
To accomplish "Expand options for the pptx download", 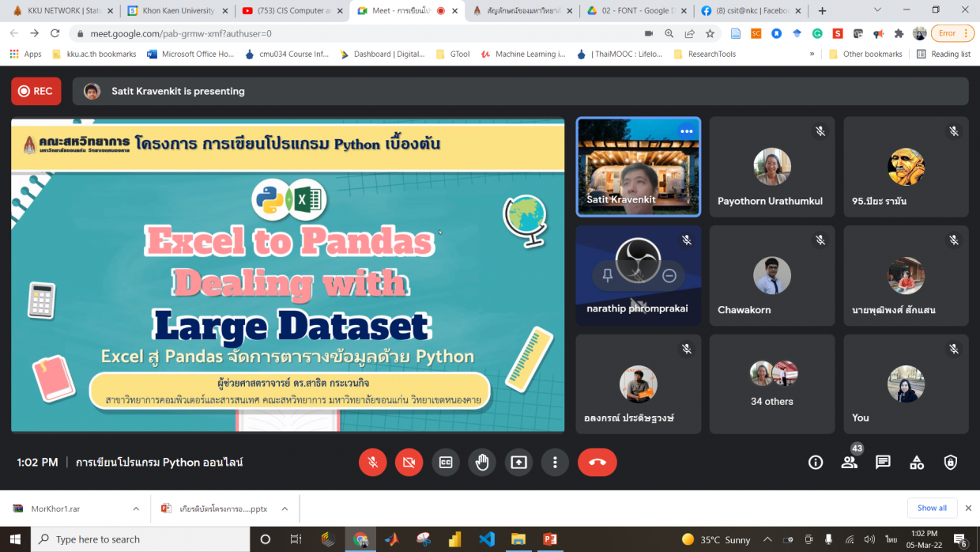I will coord(285,509).
